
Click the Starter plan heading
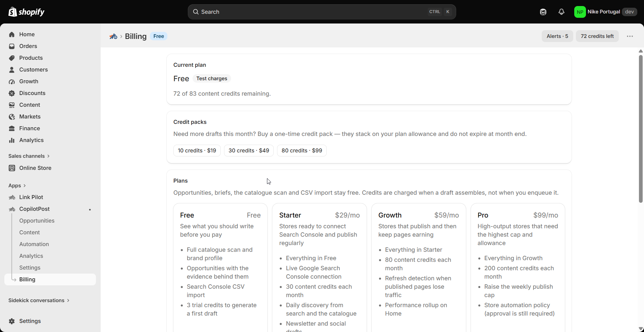(x=290, y=215)
